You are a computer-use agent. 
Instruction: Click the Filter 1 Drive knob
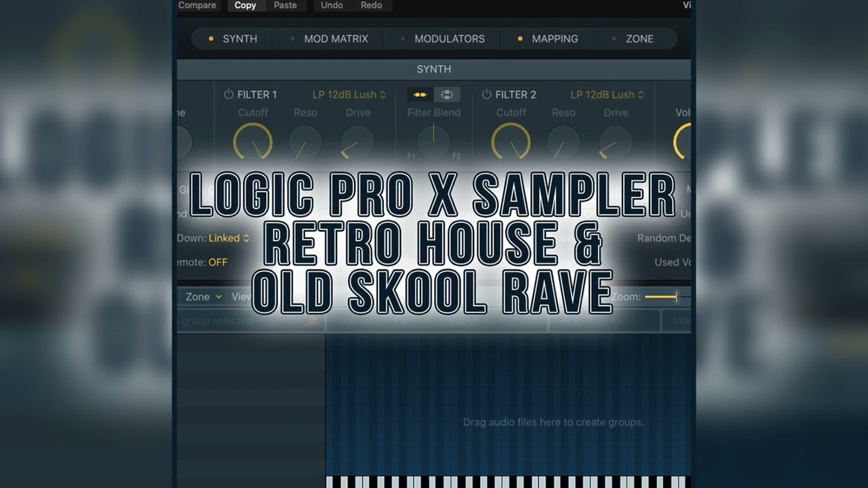coord(357,142)
